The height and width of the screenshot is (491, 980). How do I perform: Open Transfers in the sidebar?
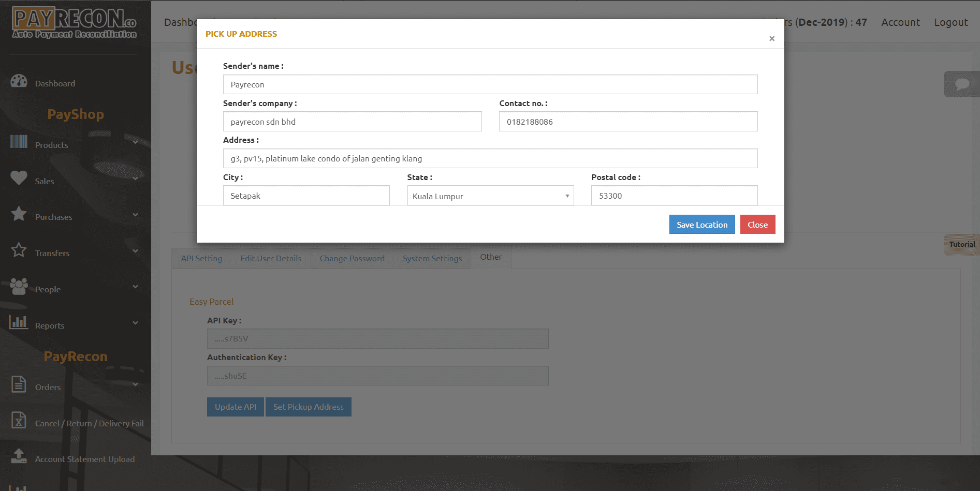(x=52, y=253)
